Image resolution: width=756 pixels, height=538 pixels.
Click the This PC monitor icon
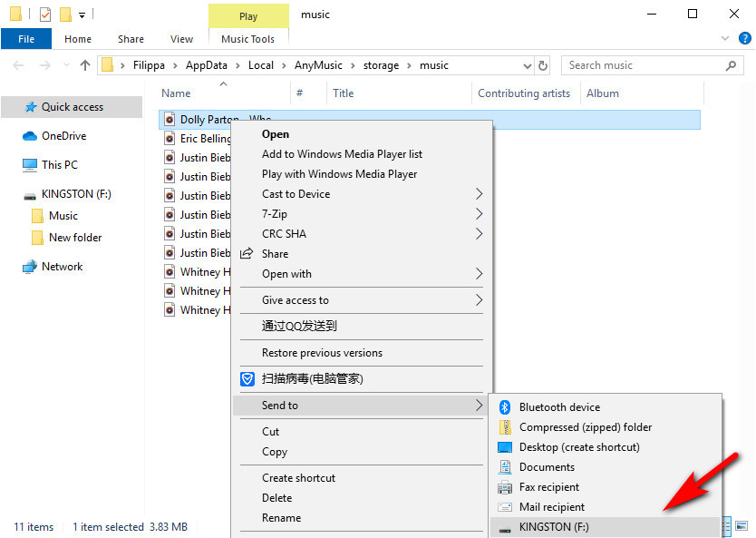(30, 165)
